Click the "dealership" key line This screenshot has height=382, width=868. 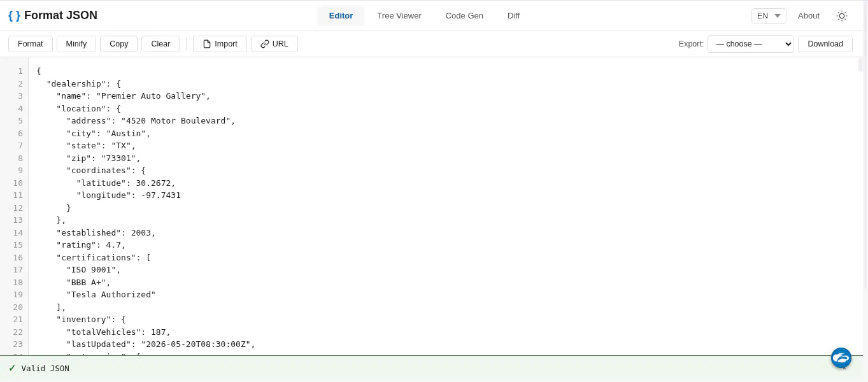(x=83, y=84)
